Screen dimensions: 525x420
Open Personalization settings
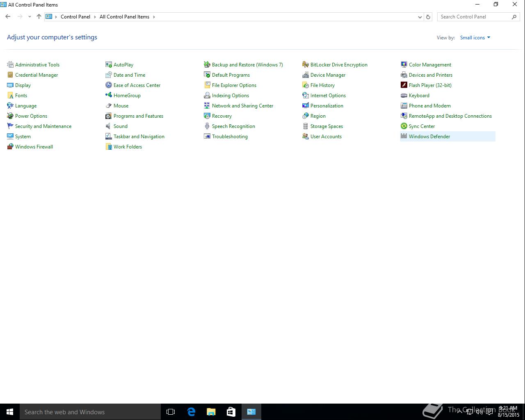click(327, 106)
